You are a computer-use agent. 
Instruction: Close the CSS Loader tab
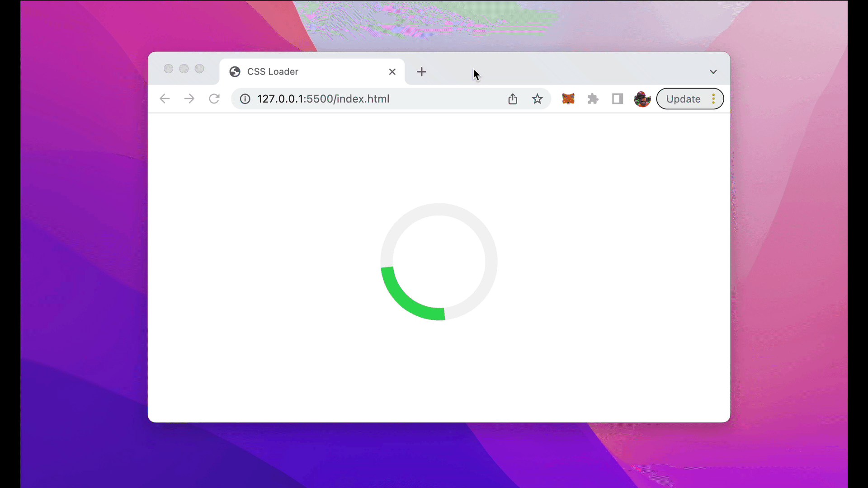pos(392,71)
